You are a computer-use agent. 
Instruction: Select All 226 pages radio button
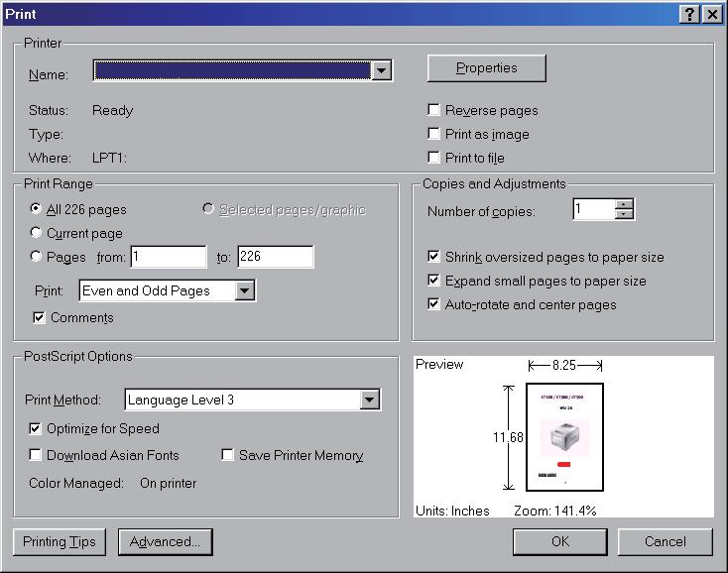click(36, 209)
